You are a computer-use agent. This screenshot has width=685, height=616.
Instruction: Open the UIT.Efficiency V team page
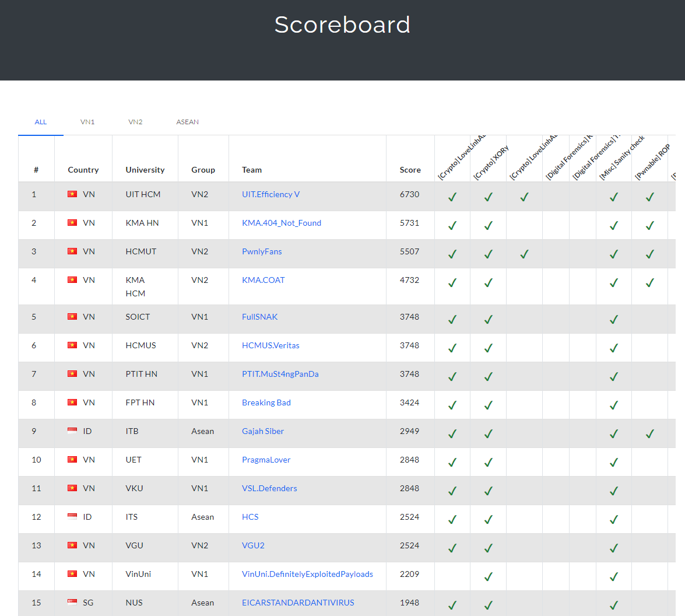(271, 194)
